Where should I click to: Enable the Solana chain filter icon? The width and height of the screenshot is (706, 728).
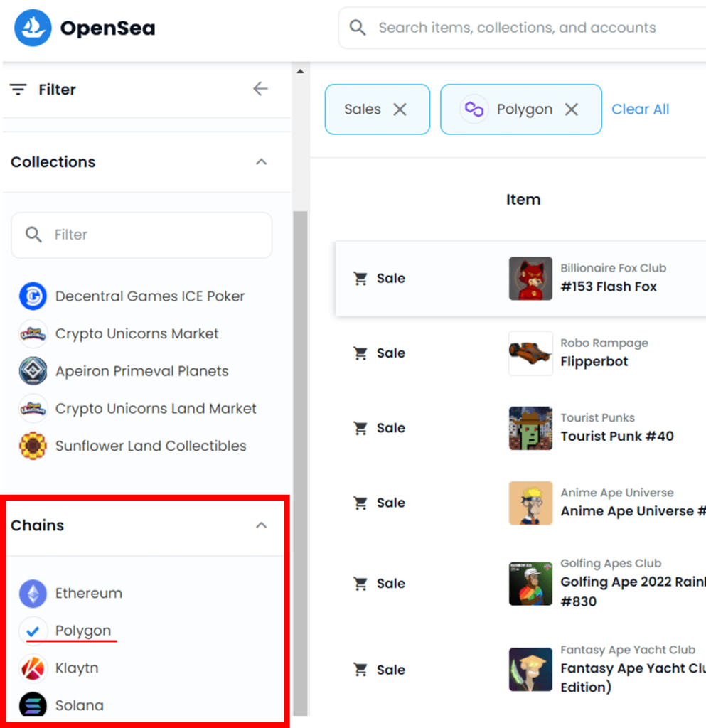click(33, 705)
